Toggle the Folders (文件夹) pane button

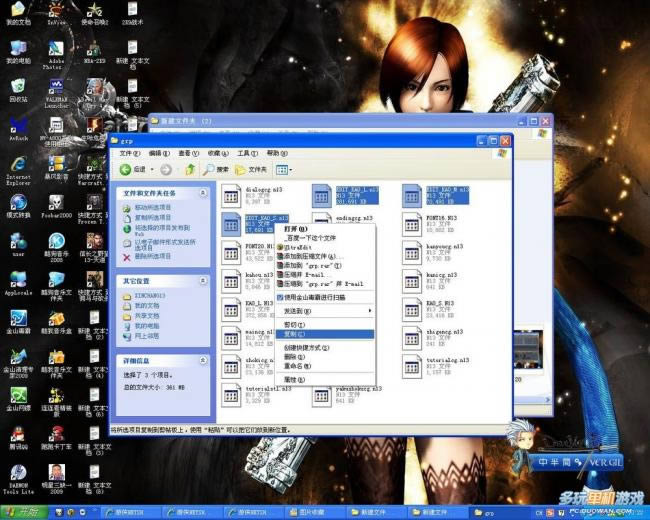252,170
